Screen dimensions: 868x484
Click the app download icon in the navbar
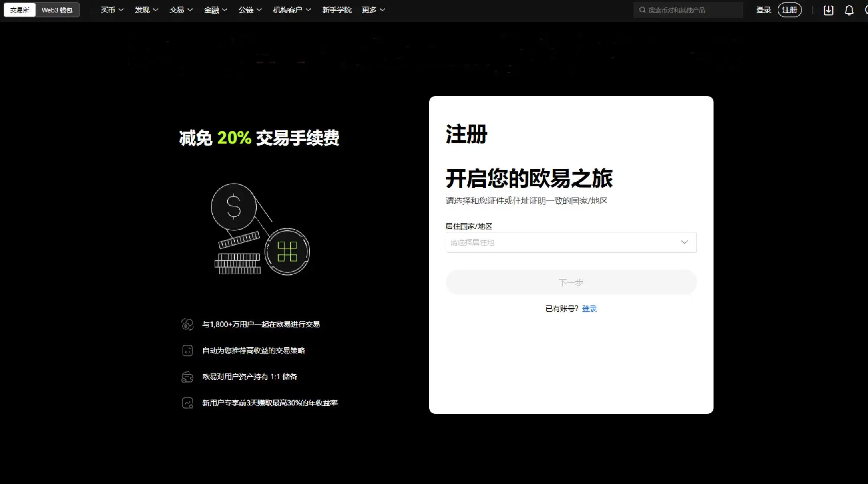(x=828, y=10)
